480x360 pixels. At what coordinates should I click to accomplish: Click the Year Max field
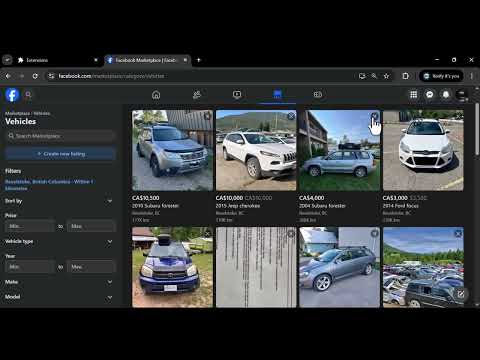pyautogui.click(x=91, y=267)
